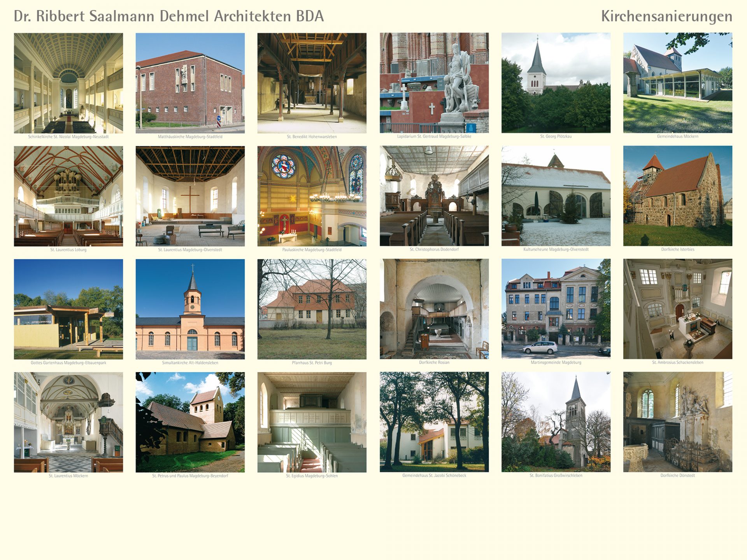Click the St. Egidius Magdeburg-Sohlen caption
The height and width of the screenshot is (560, 747).
tap(312, 476)
